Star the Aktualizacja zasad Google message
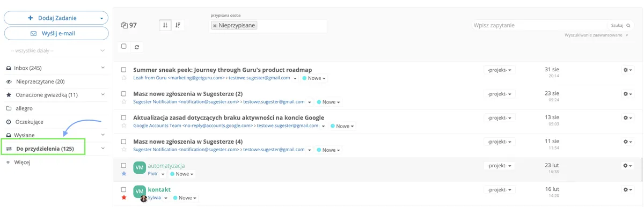 (x=124, y=126)
